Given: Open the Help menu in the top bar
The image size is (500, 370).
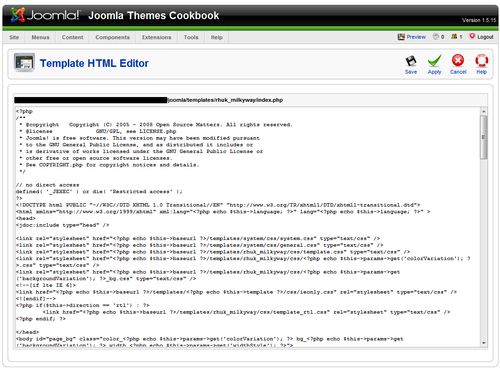Looking at the screenshot, I should pyautogui.click(x=217, y=37).
